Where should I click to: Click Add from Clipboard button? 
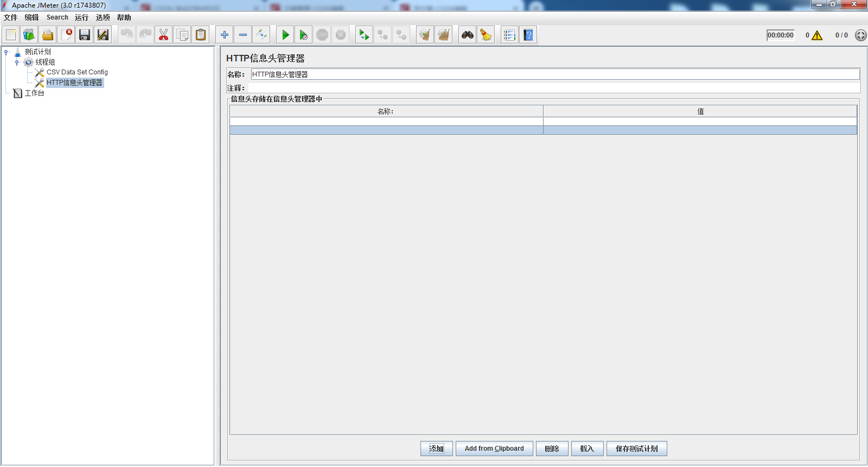click(x=494, y=449)
